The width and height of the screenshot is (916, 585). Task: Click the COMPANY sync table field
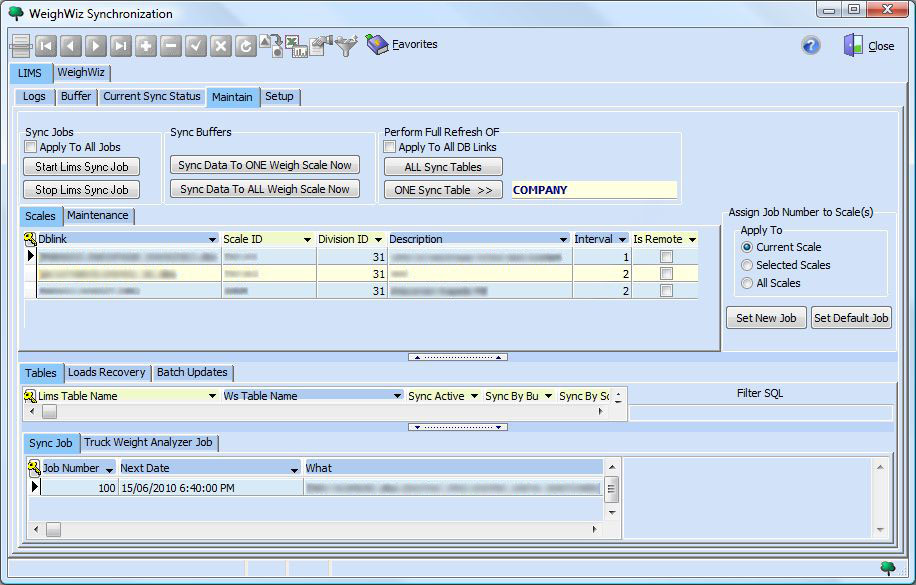click(x=593, y=190)
